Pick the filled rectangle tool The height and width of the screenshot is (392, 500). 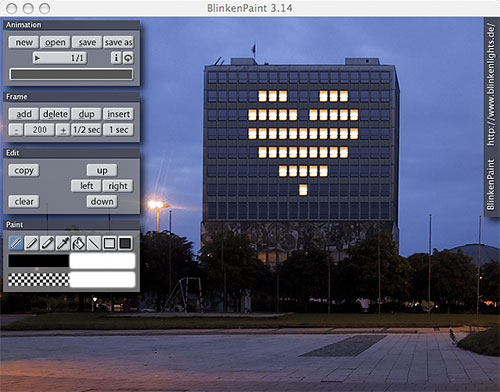[x=125, y=243]
